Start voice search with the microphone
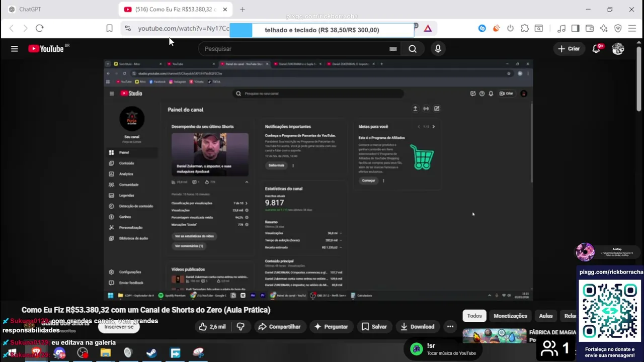This screenshot has width=644, height=362. [x=438, y=49]
